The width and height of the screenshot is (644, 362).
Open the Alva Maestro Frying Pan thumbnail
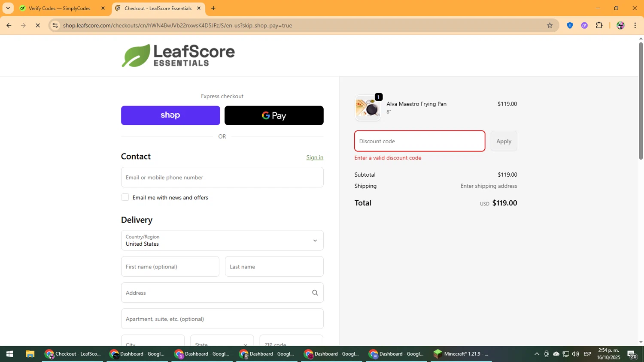click(368, 108)
